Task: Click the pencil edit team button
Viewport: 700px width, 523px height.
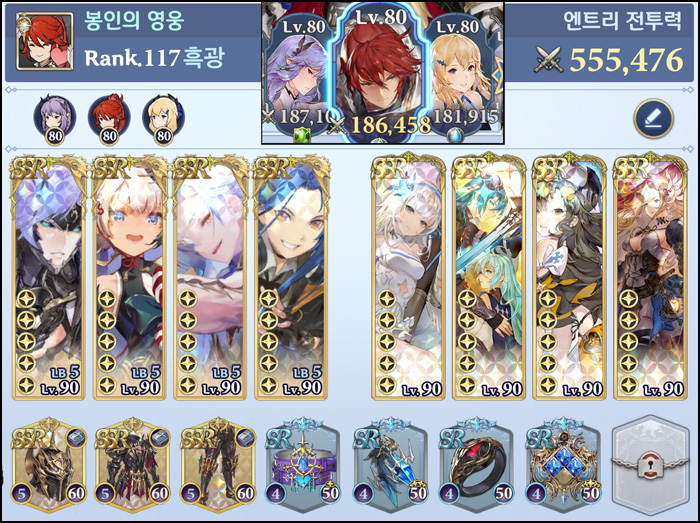Action: (654, 119)
